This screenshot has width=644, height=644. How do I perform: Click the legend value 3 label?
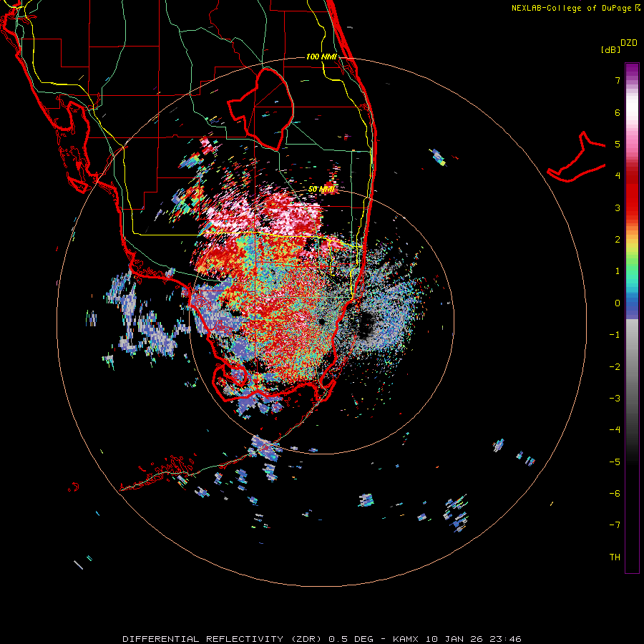pos(618,208)
